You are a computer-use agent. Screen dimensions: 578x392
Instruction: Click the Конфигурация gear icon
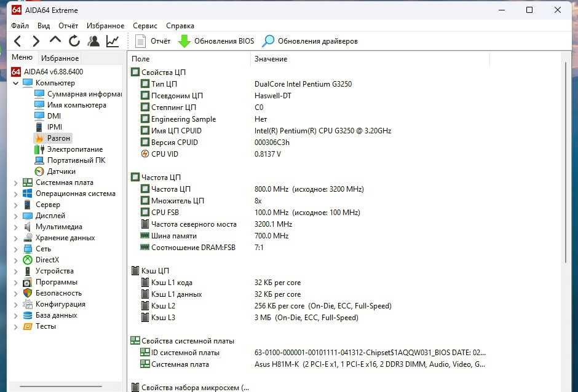click(28, 304)
